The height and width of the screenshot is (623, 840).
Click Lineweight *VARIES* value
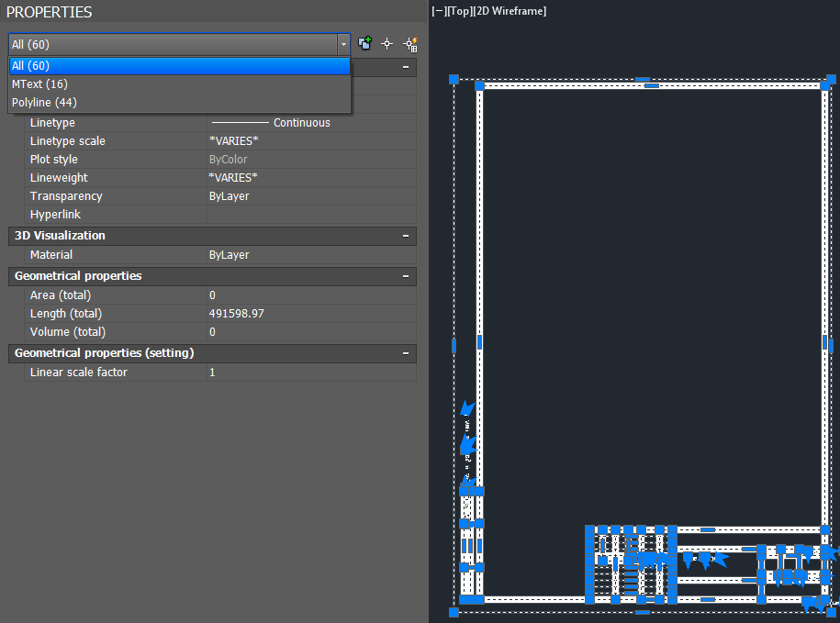coord(311,178)
